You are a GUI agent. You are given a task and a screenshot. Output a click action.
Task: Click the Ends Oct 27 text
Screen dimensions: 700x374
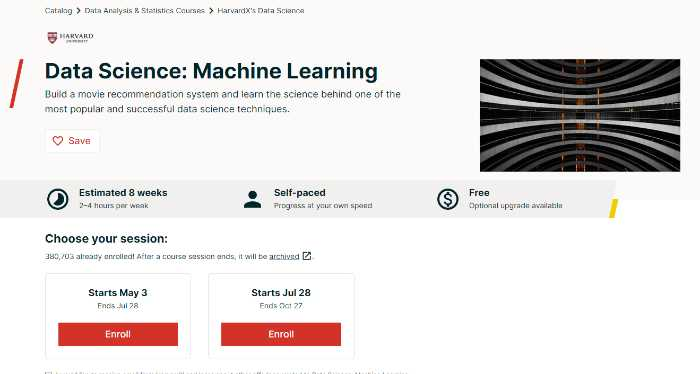[281, 306]
